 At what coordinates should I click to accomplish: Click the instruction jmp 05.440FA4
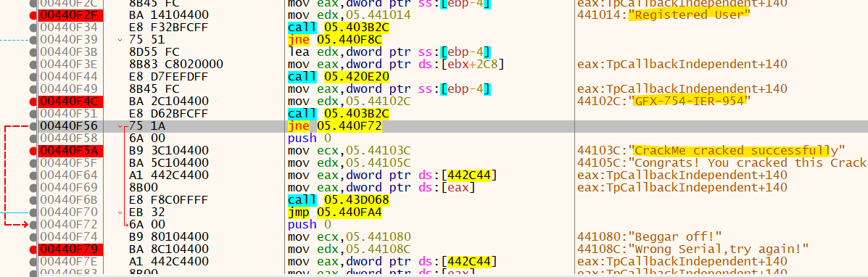point(335,212)
